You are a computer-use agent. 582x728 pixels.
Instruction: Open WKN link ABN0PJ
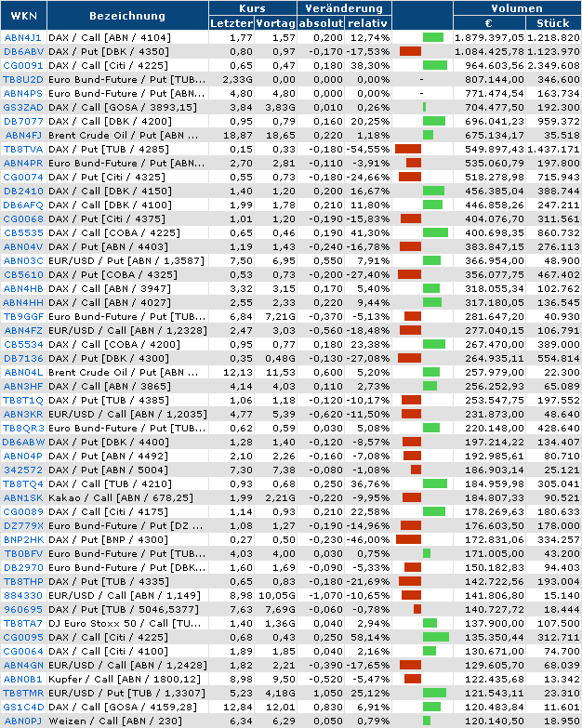pyautogui.click(x=23, y=721)
